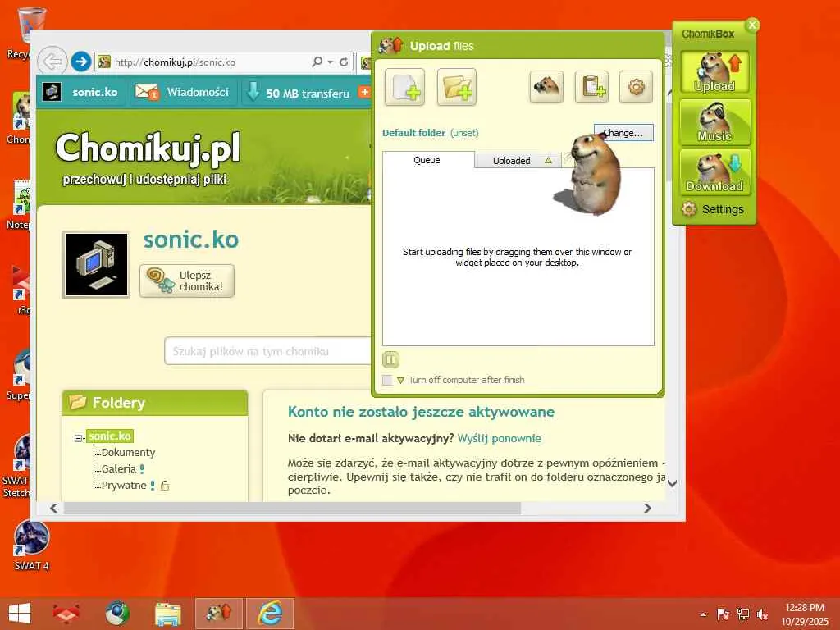This screenshot has height=630, width=840.
Task: Click the horizontal scrollbar left arrow
Action: pyautogui.click(x=53, y=508)
